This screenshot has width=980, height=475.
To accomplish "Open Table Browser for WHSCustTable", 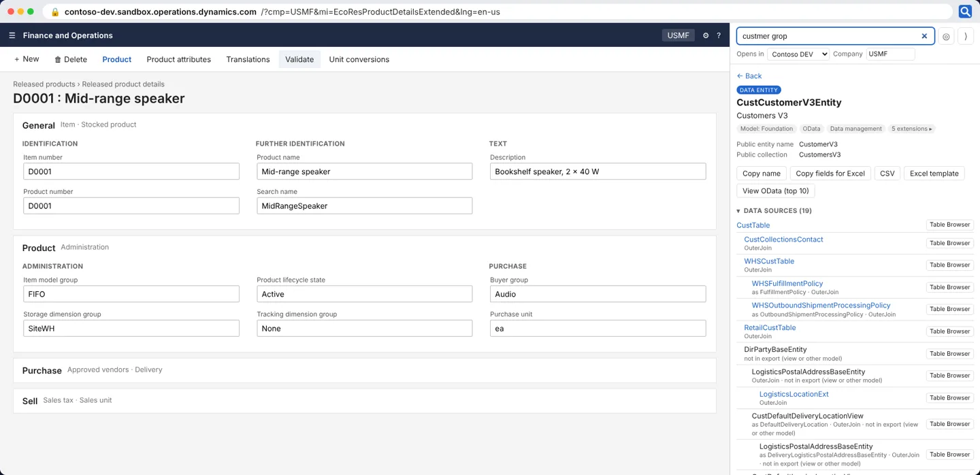I will 950,265.
